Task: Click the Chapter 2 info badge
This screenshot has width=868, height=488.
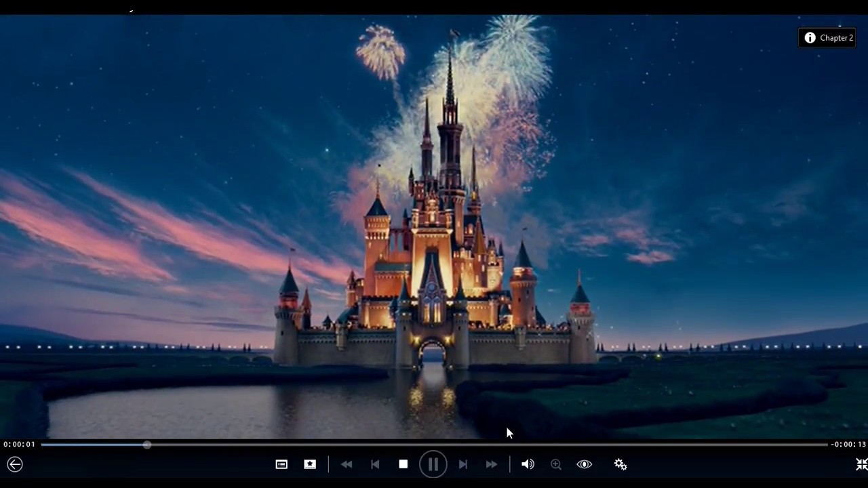Action: click(827, 38)
